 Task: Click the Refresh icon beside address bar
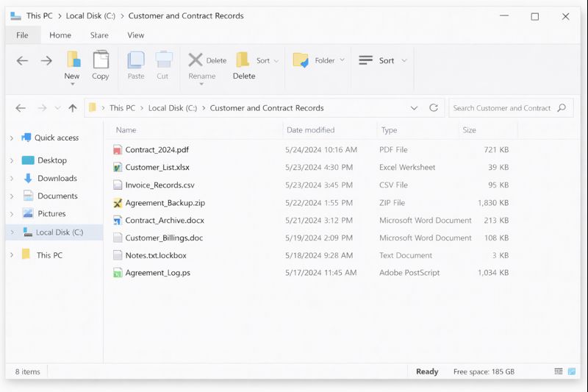(434, 108)
